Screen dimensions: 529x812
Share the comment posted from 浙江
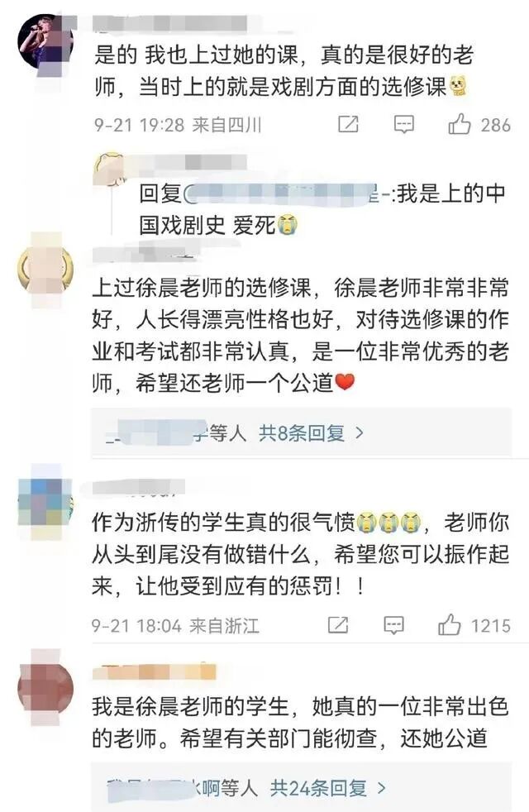(x=338, y=625)
